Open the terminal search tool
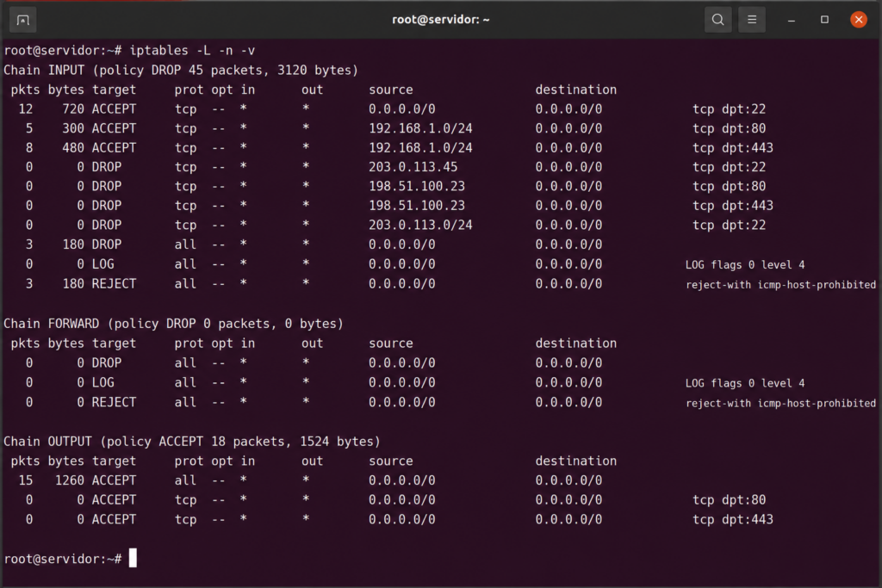This screenshot has height=588, width=882. click(x=717, y=20)
